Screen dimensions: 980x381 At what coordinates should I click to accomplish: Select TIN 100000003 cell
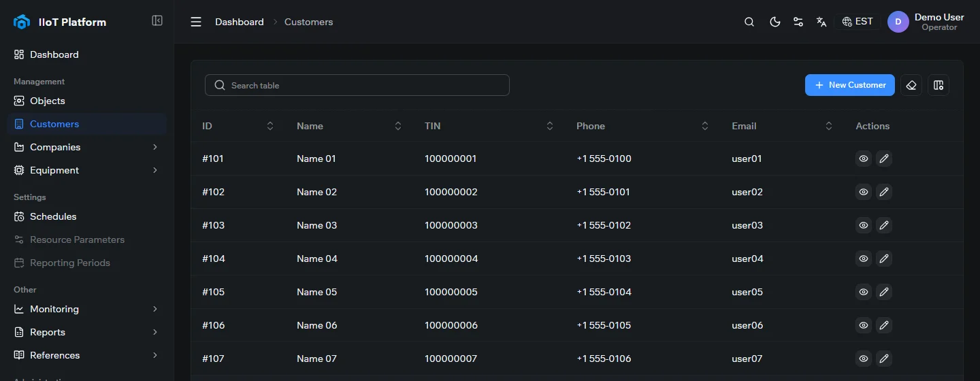click(x=451, y=225)
